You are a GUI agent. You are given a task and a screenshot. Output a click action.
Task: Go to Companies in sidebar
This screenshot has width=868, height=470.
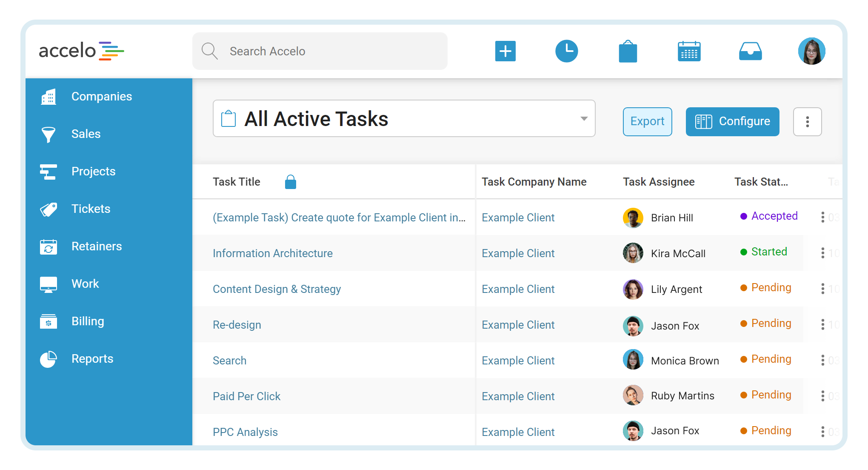[x=101, y=97]
